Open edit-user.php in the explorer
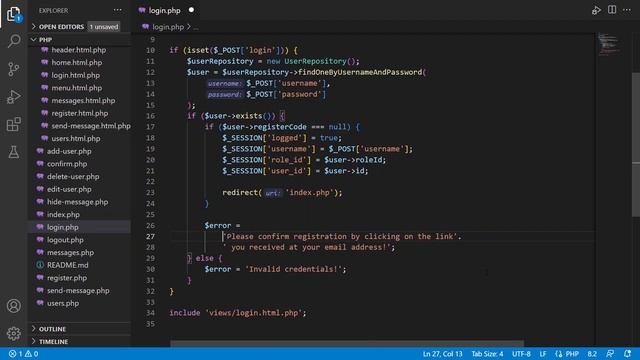Viewport: 640px width, 360px height. click(x=69, y=189)
